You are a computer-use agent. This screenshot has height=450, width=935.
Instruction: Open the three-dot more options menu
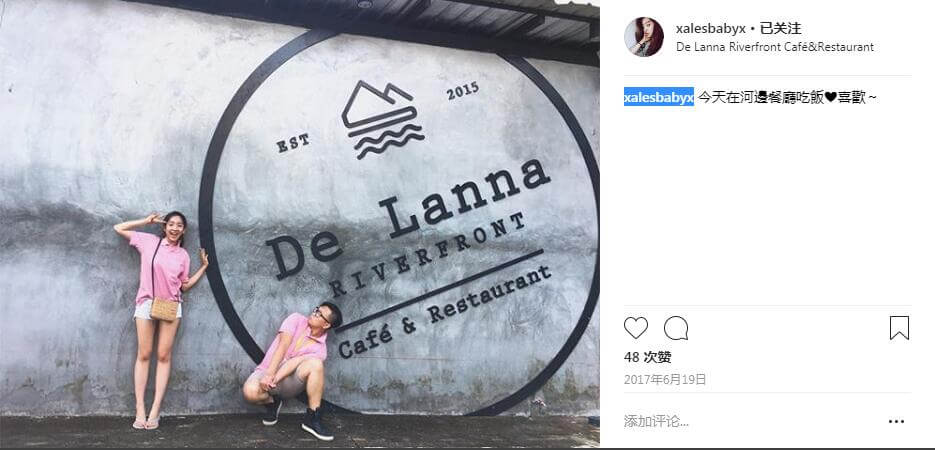[x=896, y=421]
